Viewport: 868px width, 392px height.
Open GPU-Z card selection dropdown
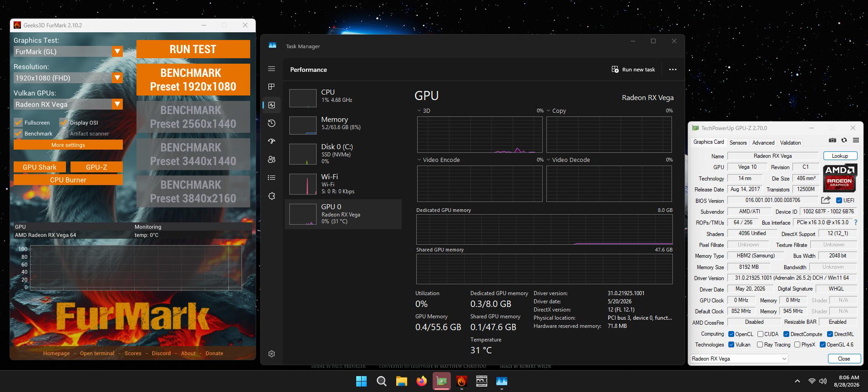(x=739, y=358)
